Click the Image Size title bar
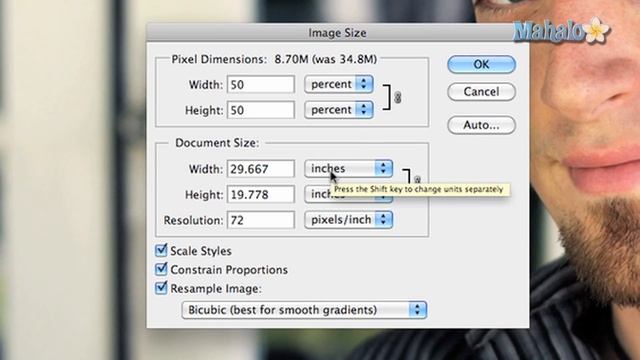This screenshot has height=360, width=640. [337, 33]
